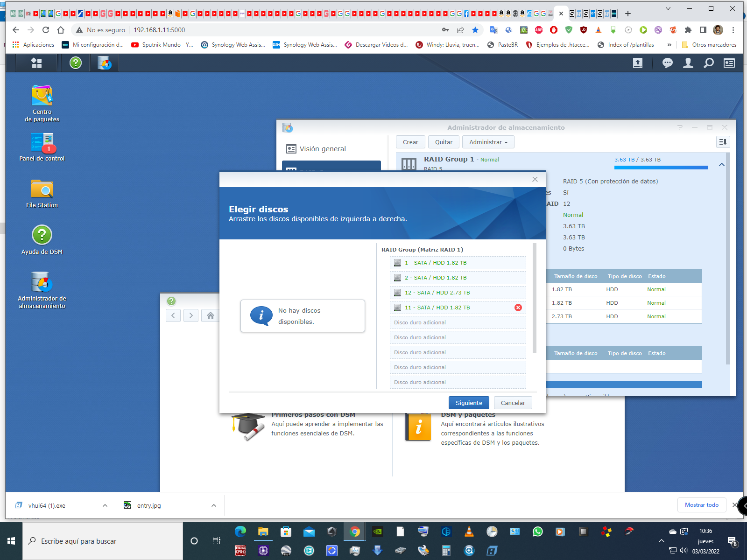Open the Administrar dropdown
This screenshot has height=560, width=747.
point(488,142)
